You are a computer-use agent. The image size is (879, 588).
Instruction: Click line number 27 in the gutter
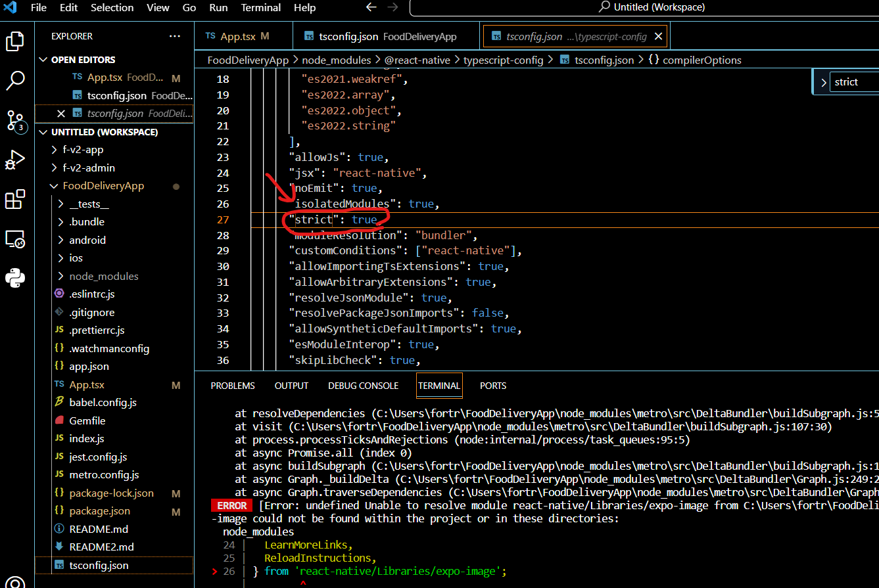(222, 219)
